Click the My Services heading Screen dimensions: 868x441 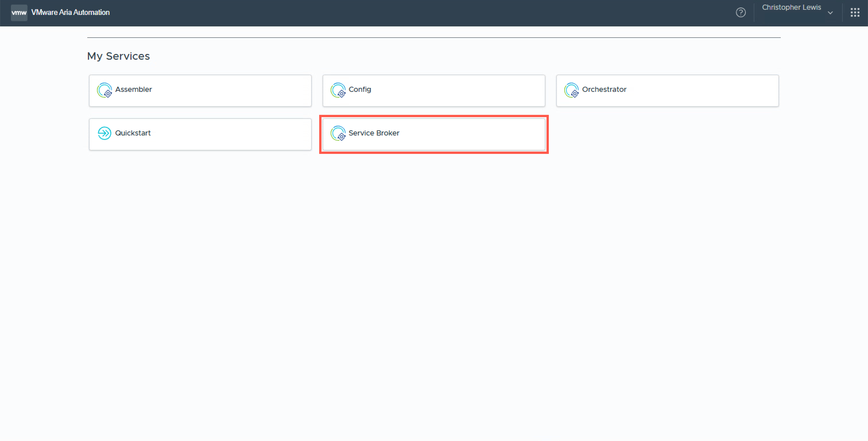[x=118, y=56]
